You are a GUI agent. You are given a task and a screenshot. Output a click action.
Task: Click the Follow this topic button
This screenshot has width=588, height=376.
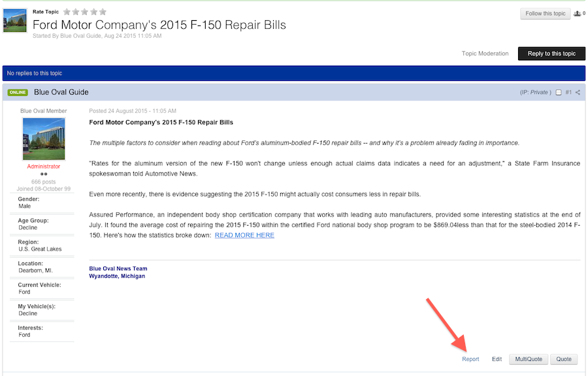[546, 14]
